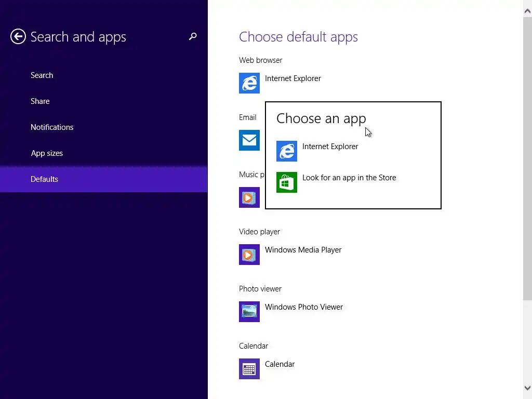Click Internet Explorer label under Web browser
Viewport: 532px width, 399px height.
(293, 78)
